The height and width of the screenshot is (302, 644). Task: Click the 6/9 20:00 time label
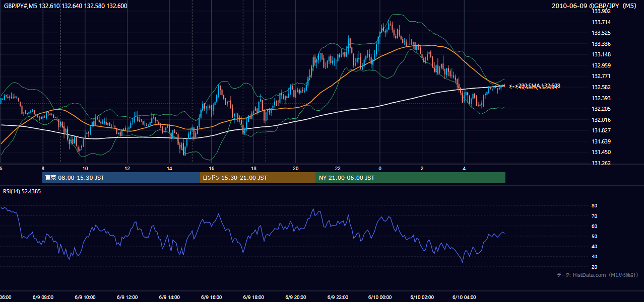[295, 297]
